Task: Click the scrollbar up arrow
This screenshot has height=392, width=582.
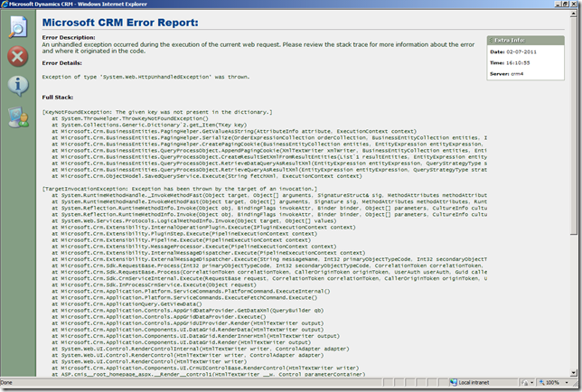Action: tap(574, 14)
